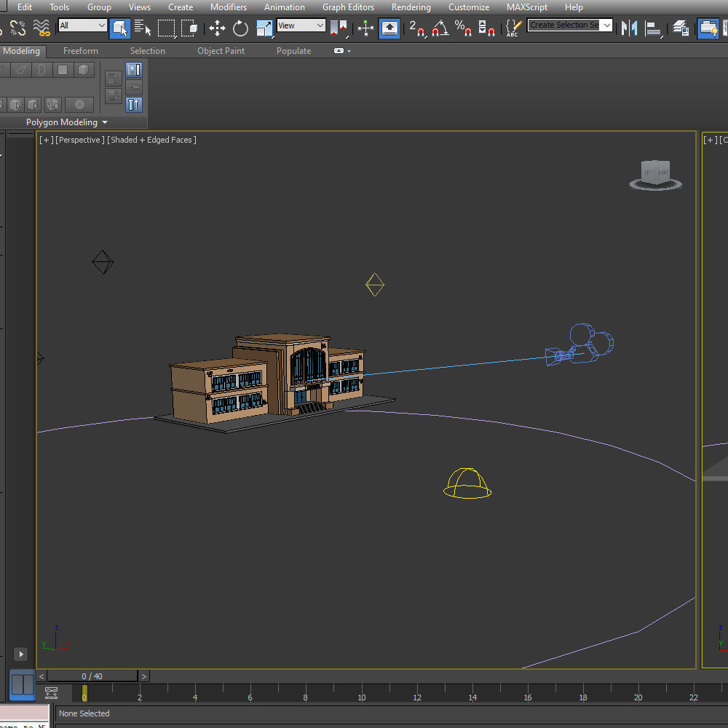Switch to the Freeform ribbon tab
The height and width of the screenshot is (728, 728).
[x=81, y=51]
